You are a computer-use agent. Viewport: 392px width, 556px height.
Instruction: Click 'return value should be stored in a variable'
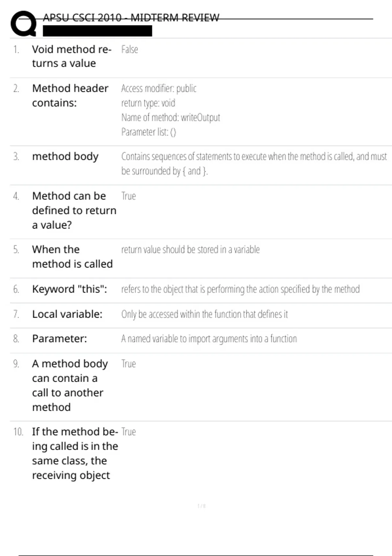coord(190,250)
